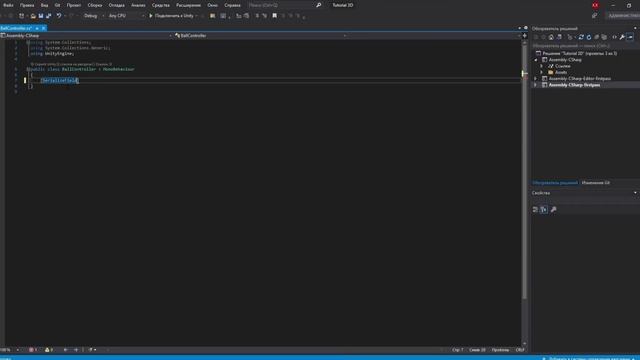This screenshot has height=360, width=640.
Task: Open the BallController class dropdown
Action: (261, 36)
